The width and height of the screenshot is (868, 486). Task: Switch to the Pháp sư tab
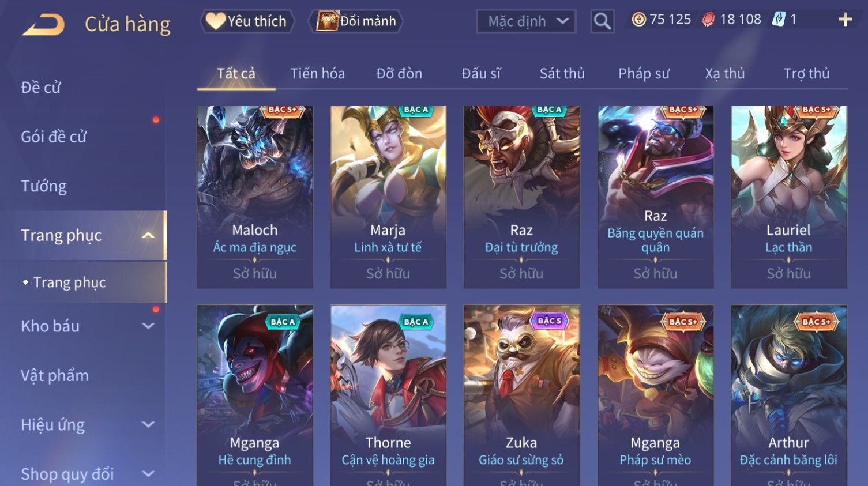[x=644, y=74]
